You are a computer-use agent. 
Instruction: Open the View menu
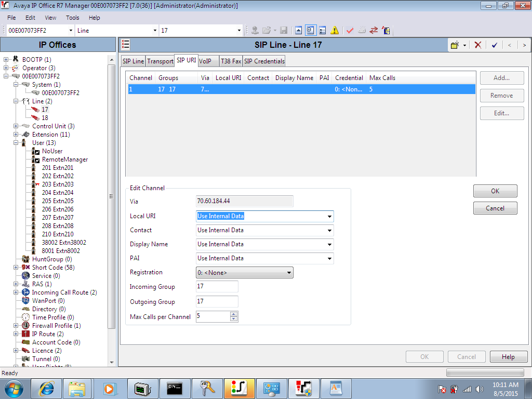[x=50, y=18]
